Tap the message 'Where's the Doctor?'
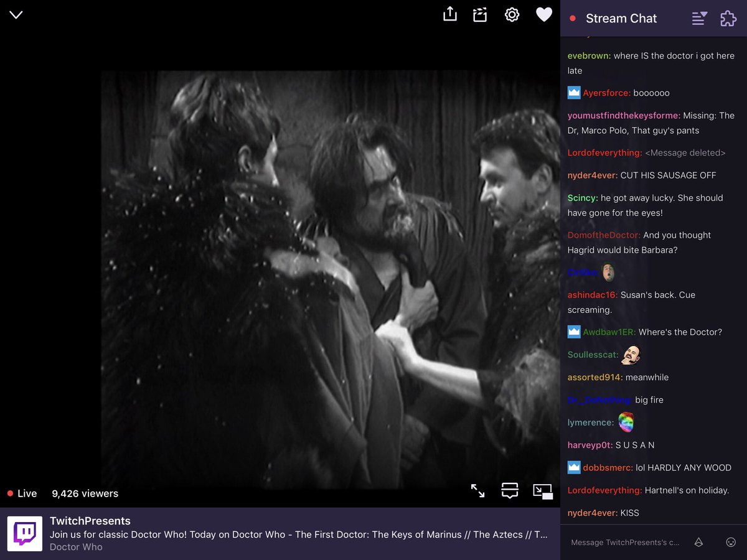 click(x=680, y=332)
